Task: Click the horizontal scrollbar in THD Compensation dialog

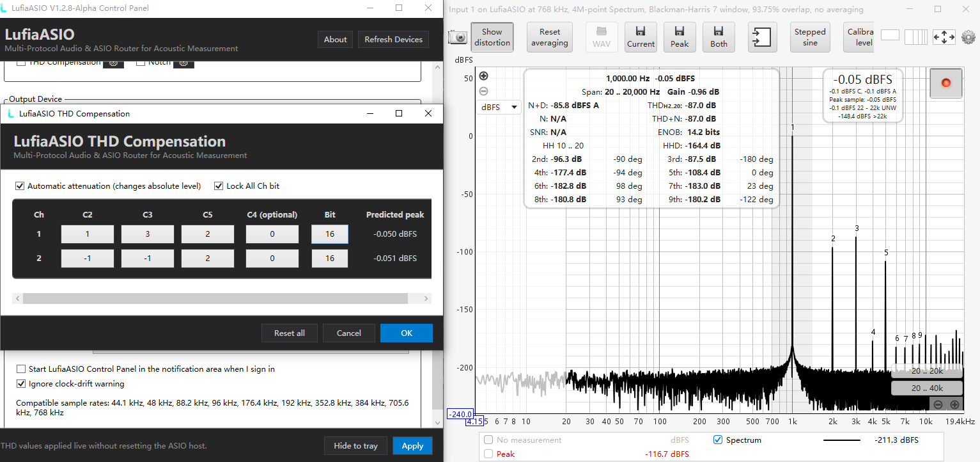Action: (x=215, y=298)
